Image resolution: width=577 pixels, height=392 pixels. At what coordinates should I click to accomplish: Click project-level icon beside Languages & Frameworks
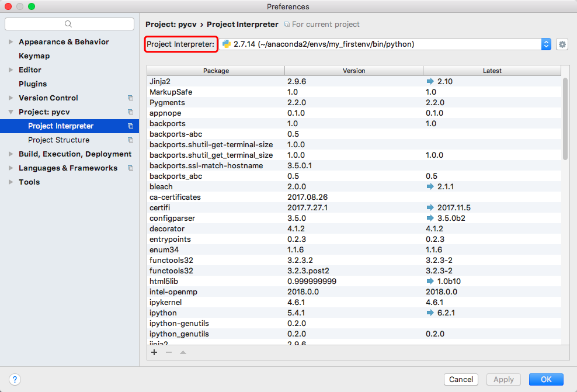(130, 168)
